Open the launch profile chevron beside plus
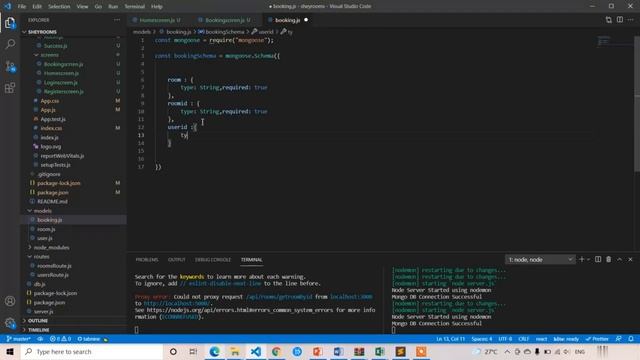 (x=589, y=260)
